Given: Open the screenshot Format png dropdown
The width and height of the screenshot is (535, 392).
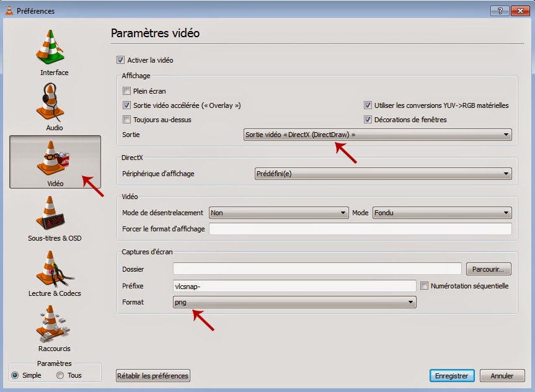Looking at the screenshot, I should (294, 302).
